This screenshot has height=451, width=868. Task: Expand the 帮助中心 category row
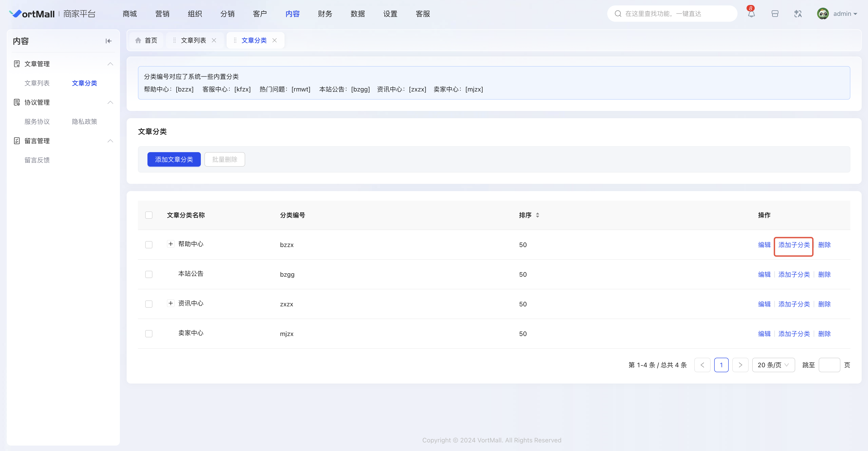pos(171,244)
